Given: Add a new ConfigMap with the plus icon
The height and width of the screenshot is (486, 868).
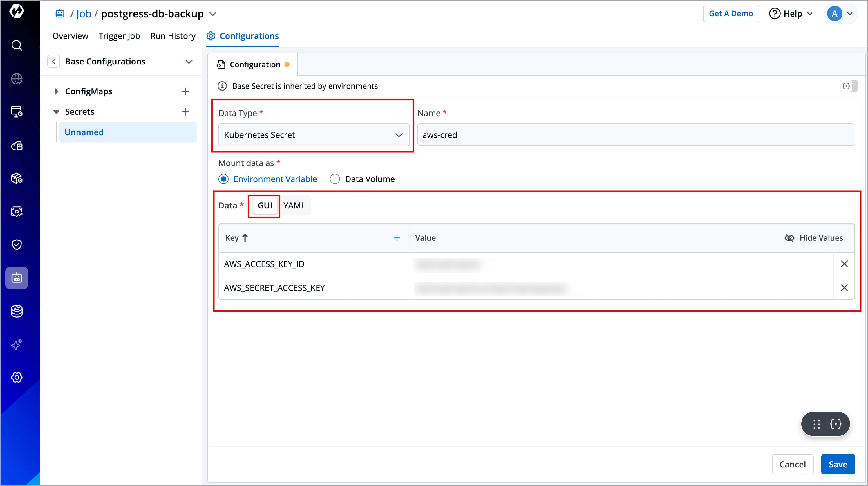Looking at the screenshot, I should click(185, 91).
